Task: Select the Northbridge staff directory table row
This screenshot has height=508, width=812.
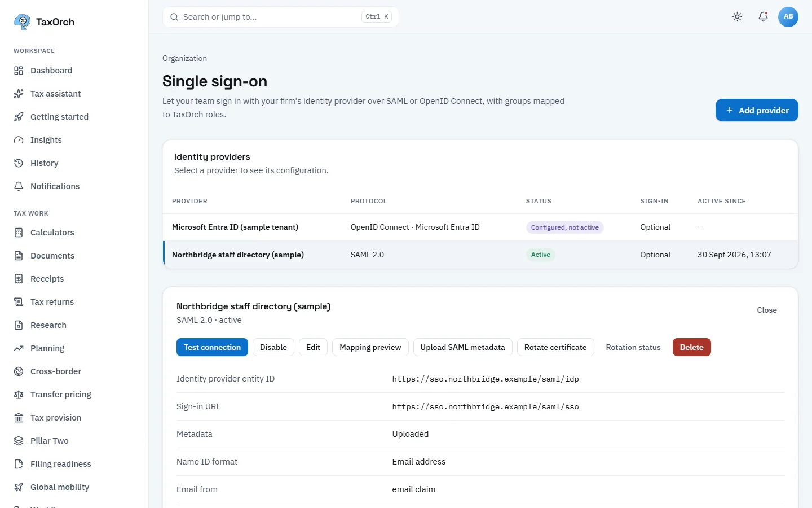Action: point(480,255)
